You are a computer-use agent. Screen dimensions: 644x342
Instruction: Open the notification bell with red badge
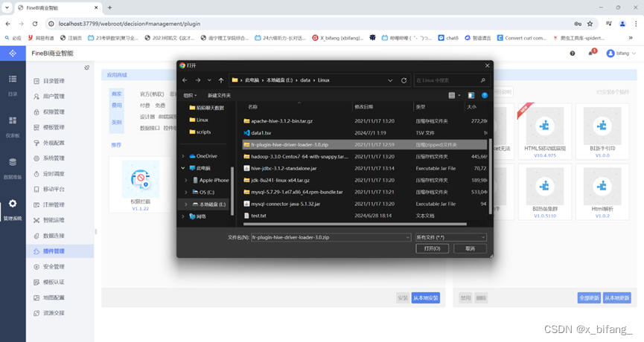[592, 53]
